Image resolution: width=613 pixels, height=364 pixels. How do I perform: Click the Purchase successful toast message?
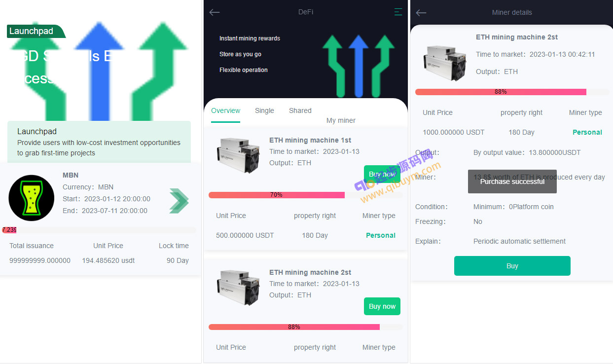tap(512, 182)
